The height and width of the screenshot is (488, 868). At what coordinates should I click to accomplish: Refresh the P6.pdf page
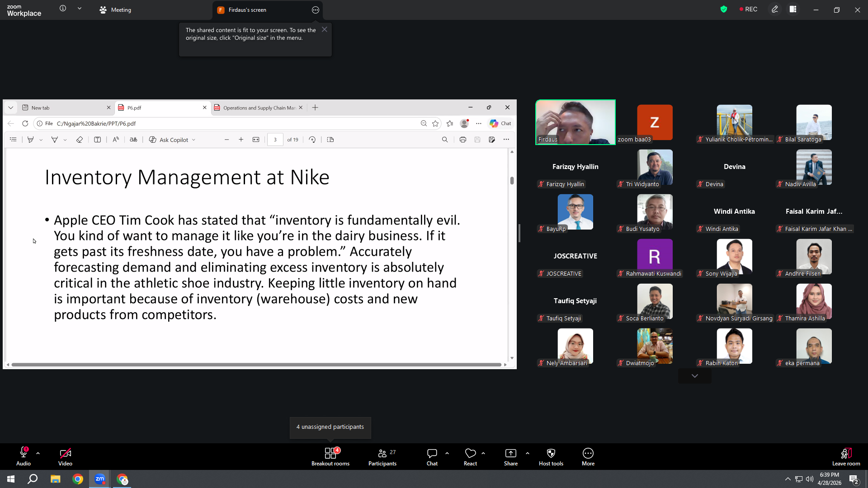(x=25, y=123)
